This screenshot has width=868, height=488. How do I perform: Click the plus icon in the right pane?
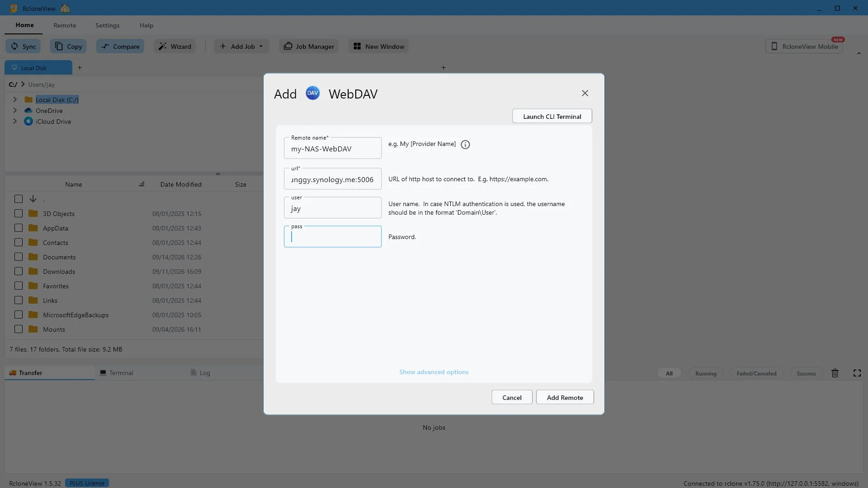443,68
